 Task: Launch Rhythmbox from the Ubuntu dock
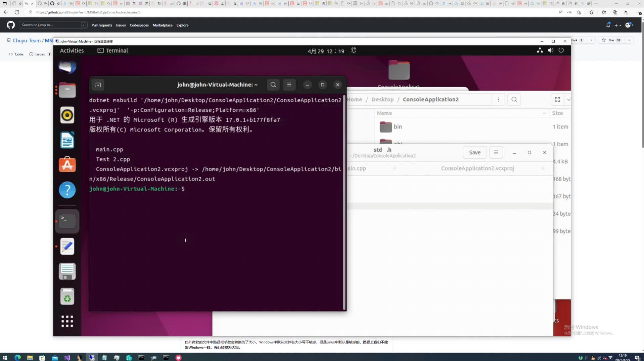click(67, 115)
